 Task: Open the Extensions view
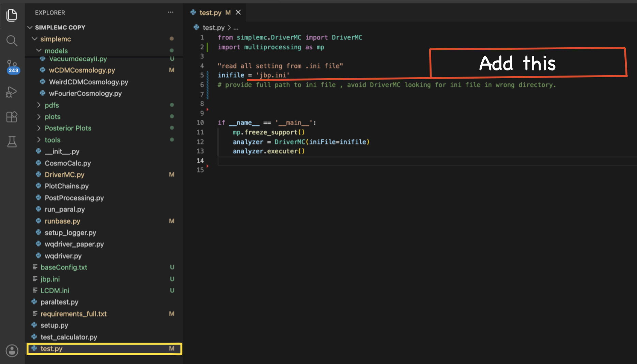click(x=12, y=117)
